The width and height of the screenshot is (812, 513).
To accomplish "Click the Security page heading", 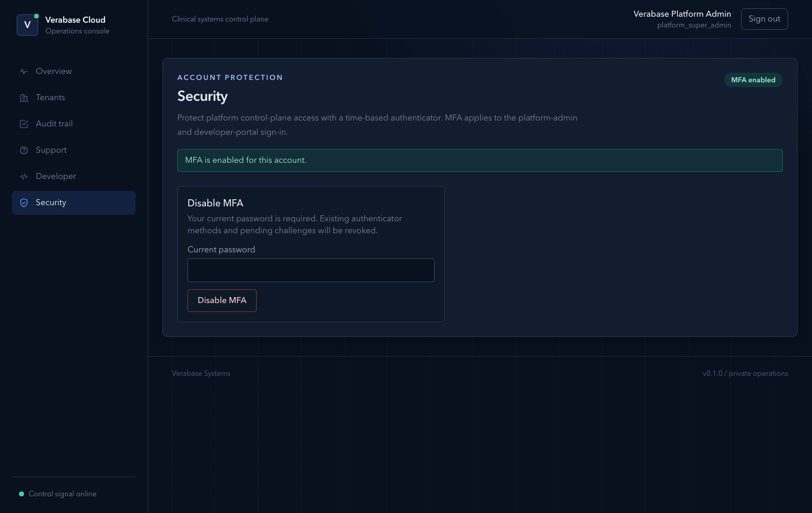I will point(202,96).
